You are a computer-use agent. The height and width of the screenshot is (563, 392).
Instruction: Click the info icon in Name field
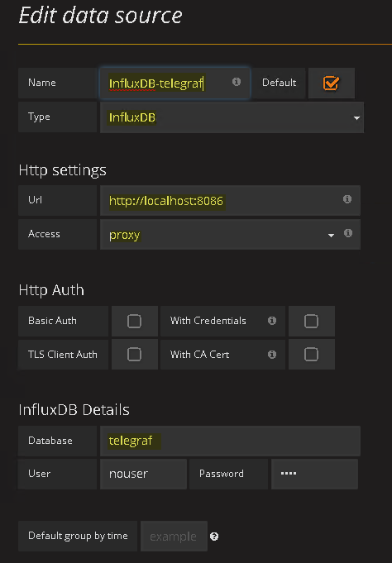237,82
